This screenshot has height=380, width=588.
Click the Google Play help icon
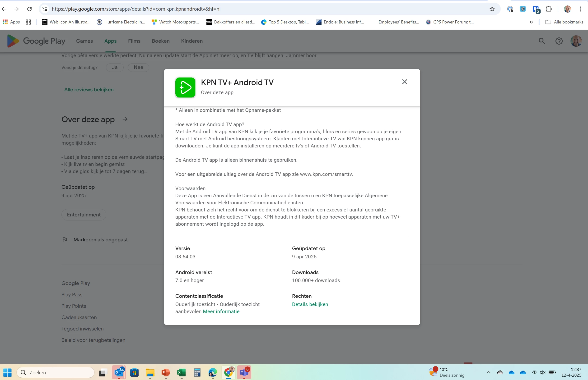[x=559, y=41]
